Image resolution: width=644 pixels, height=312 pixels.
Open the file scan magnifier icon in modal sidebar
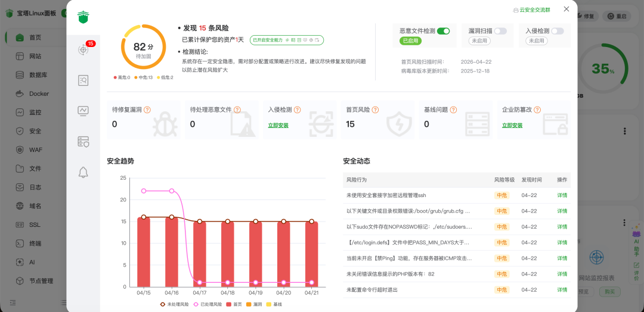pos(83,80)
